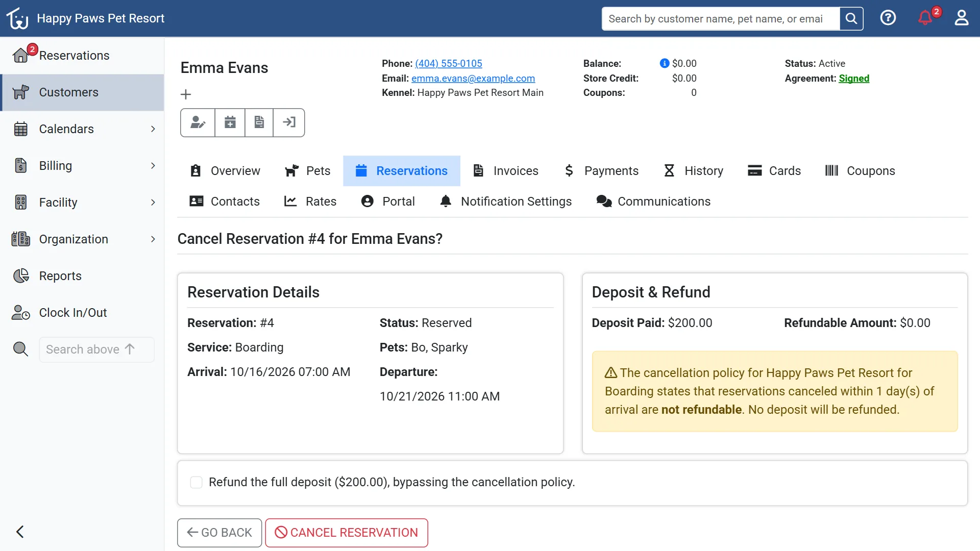The image size is (980, 551).
Task: Click the plus icon under Emma Evans
Action: (186, 94)
